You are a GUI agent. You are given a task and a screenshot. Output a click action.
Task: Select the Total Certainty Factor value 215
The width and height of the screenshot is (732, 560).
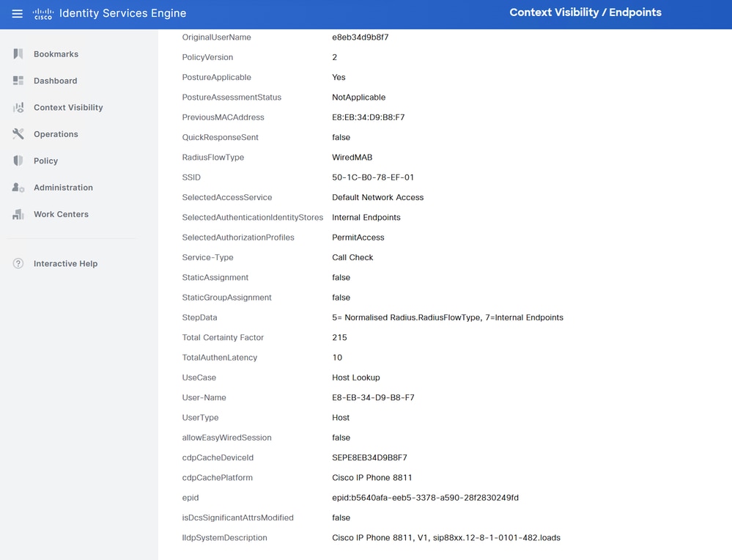[x=339, y=337]
